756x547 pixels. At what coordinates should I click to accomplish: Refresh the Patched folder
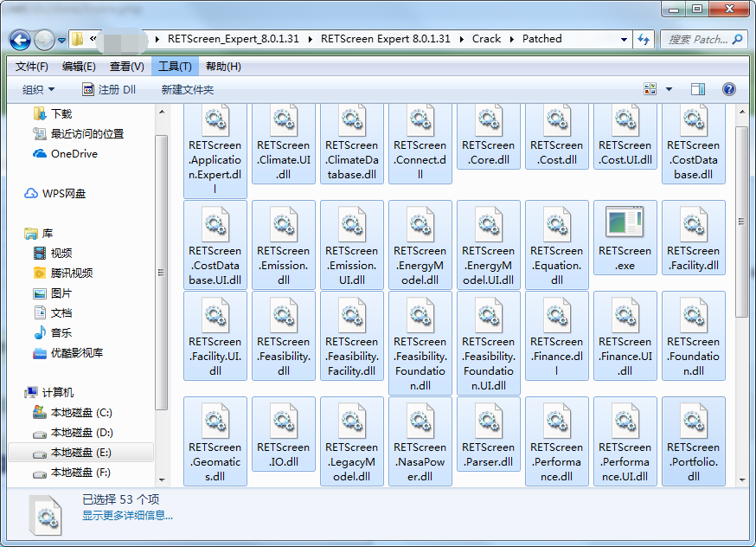[644, 40]
